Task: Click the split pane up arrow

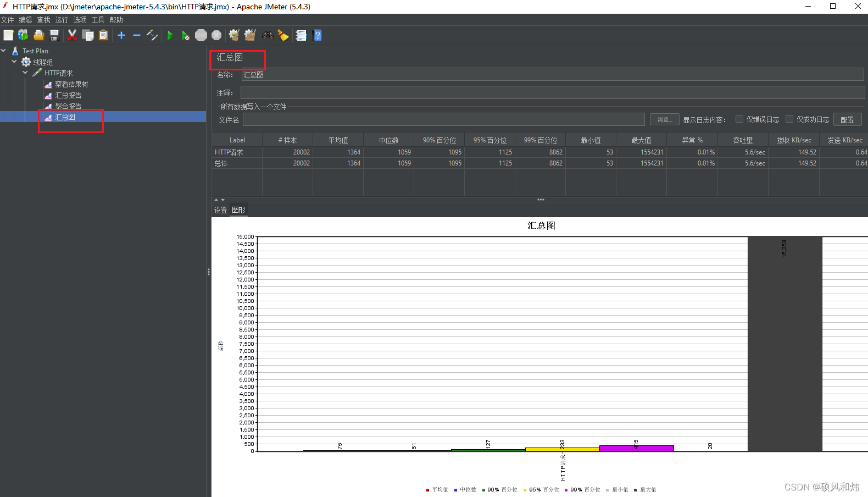Action: [216, 200]
